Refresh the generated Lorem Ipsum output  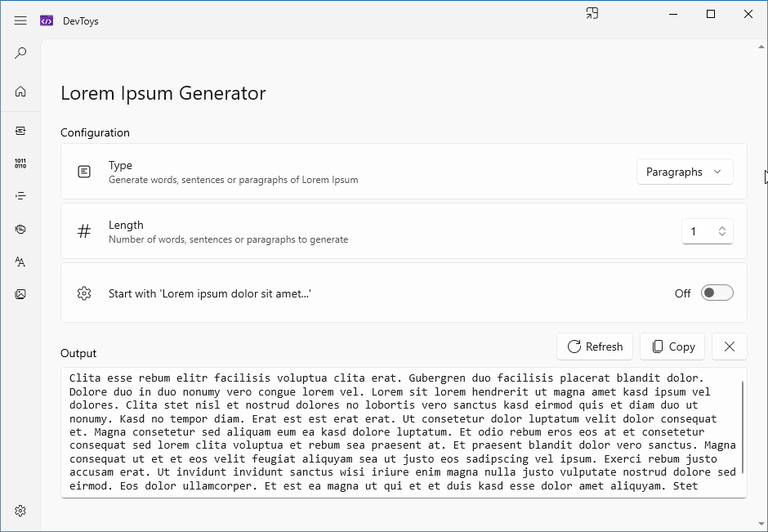pyautogui.click(x=595, y=346)
